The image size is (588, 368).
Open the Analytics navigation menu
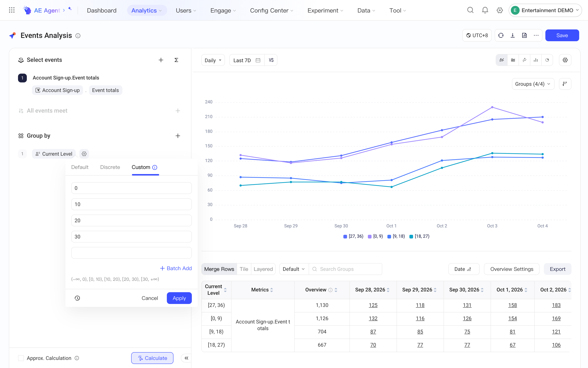(x=147, y=10)
